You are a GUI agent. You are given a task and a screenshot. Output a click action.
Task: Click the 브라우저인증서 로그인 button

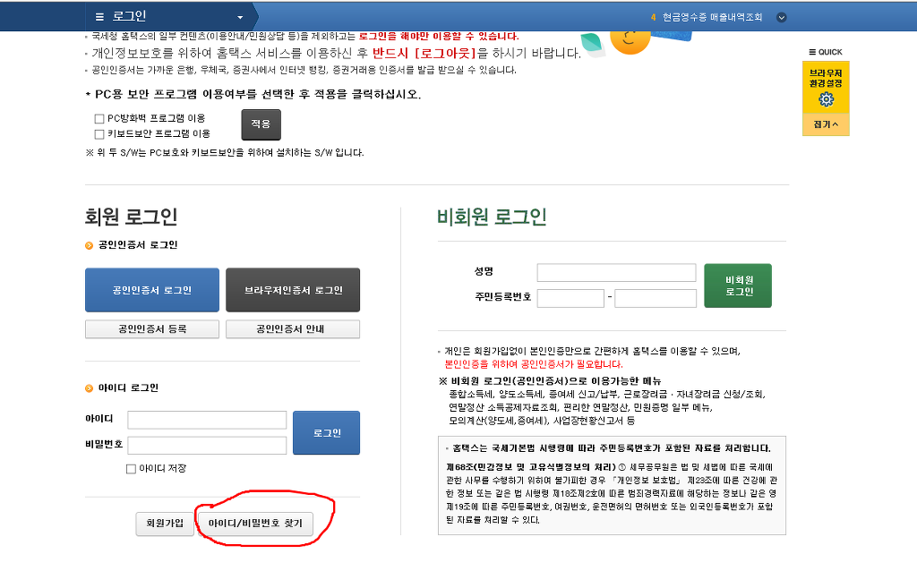[293, 290]
